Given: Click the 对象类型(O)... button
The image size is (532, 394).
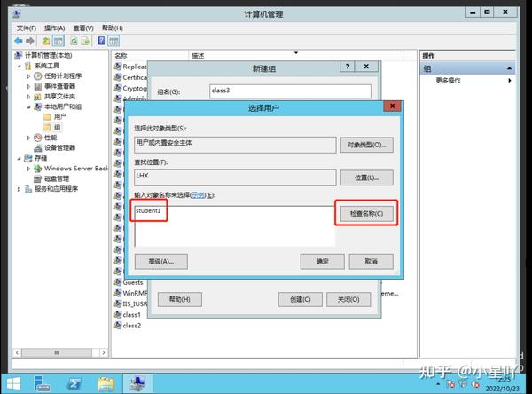Looking at the screenshot, I should click(x=367, y=145).
